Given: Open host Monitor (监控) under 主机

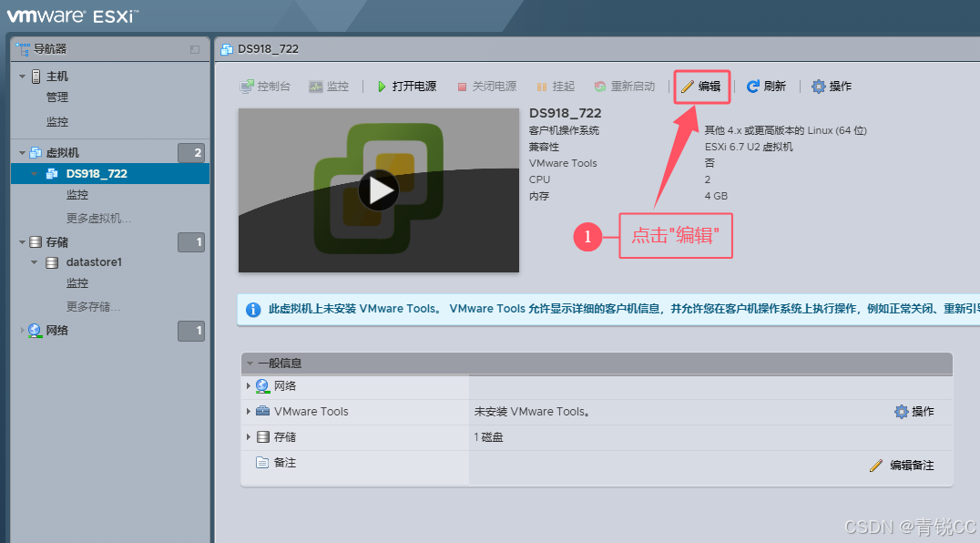Looking at the screenshot, I should (56, 122).
